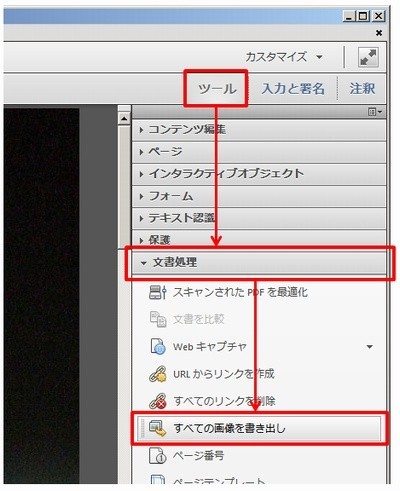Select URL からリンクを作成
Screen dimensions: 400x491
click(x=224, y=374)
